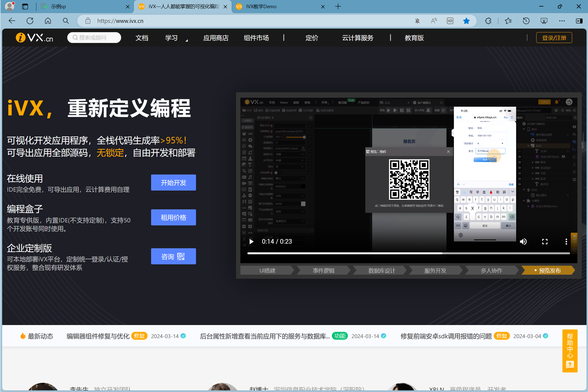This screenshot has height=392, width=588.
Task: Close the 示例sp tab
Action: click(x=128, y=7)
